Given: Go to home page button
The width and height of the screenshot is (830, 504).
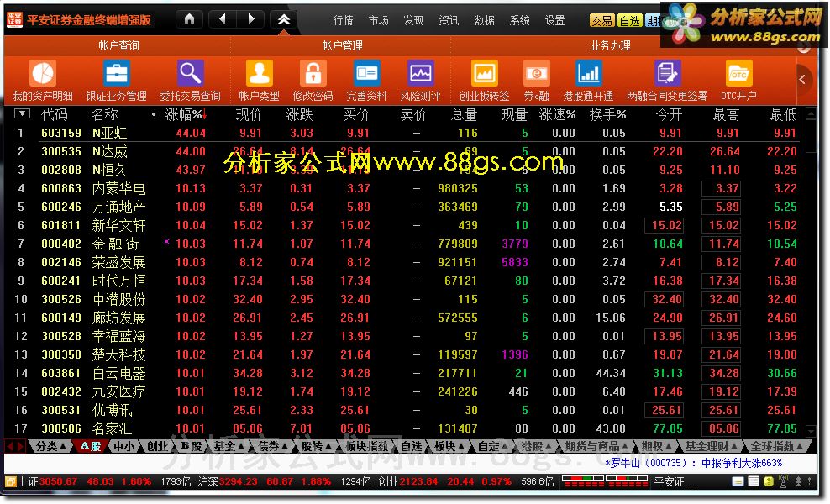Looking at the screenshot, I should (190, 19).
